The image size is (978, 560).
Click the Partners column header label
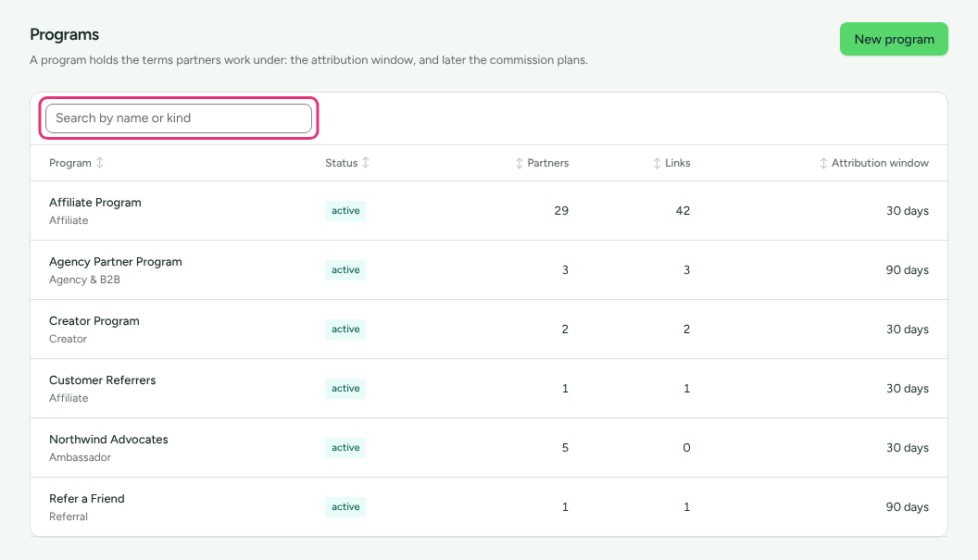tap(548, 163)
